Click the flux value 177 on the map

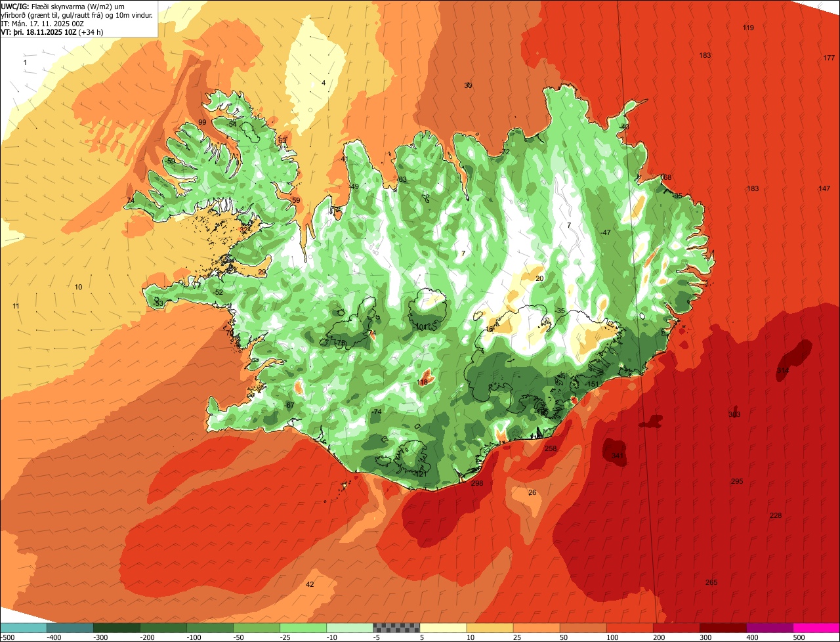tap(829, 58)
